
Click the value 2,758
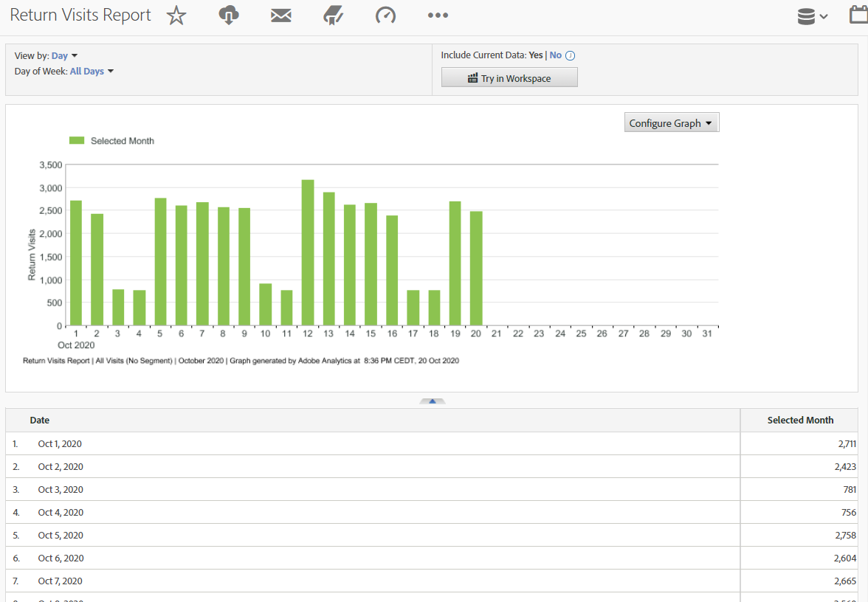tap(846, 536)
